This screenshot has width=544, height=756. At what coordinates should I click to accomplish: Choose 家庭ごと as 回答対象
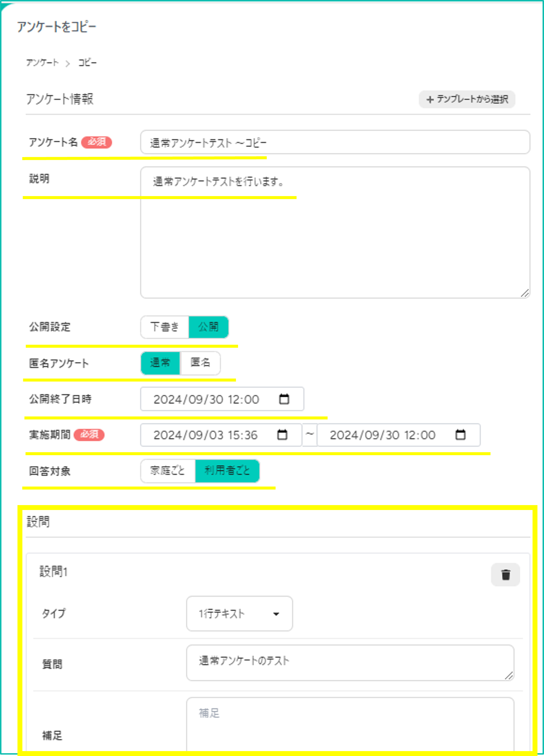point(168,471)
